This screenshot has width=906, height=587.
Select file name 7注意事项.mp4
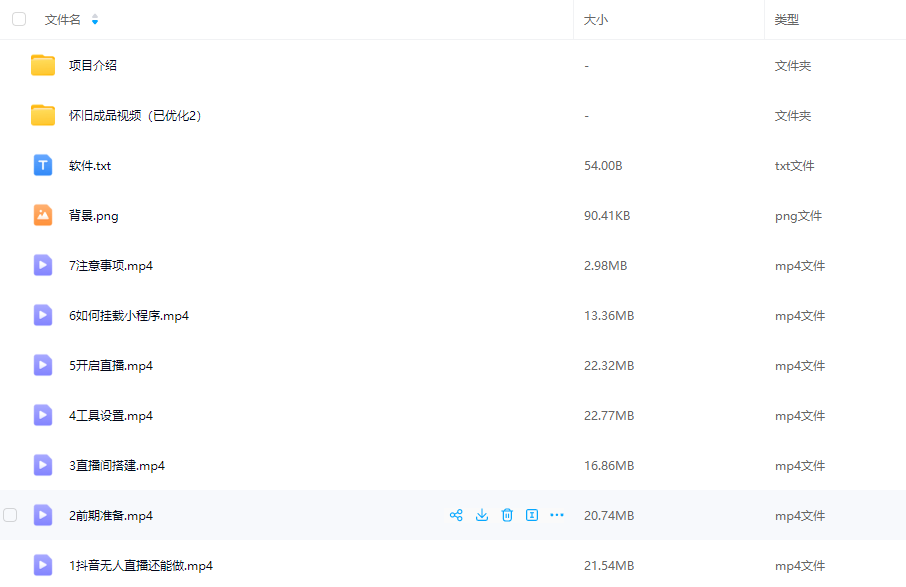click(x=111, y=266)
